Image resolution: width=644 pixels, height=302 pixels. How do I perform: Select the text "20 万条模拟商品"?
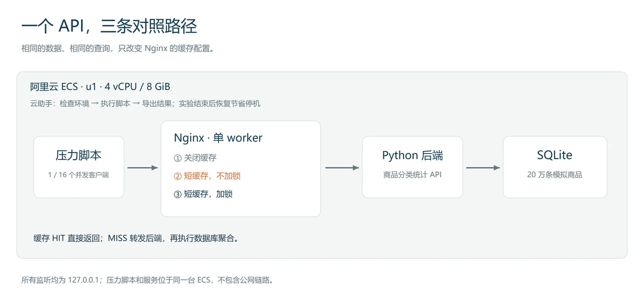coord(555,175)
